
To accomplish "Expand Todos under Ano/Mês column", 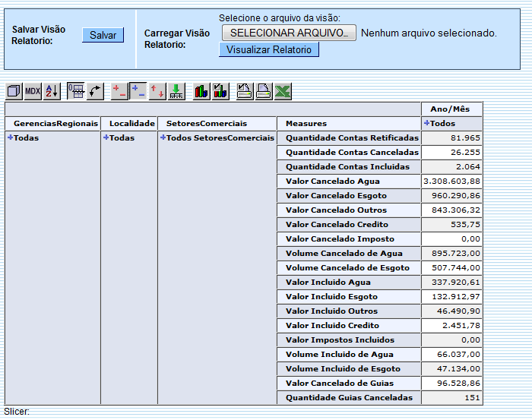I will (427, 123).
